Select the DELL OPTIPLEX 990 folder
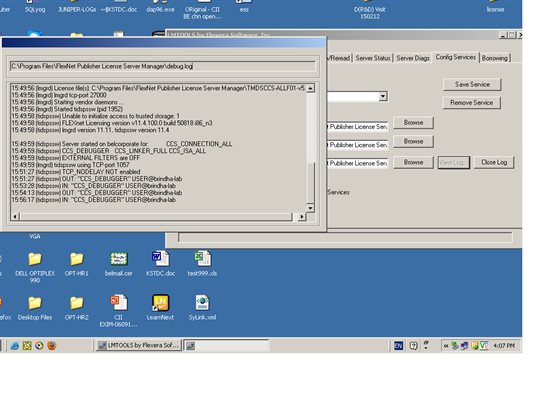This screenshot has height=412, width=550. (35, 266)
